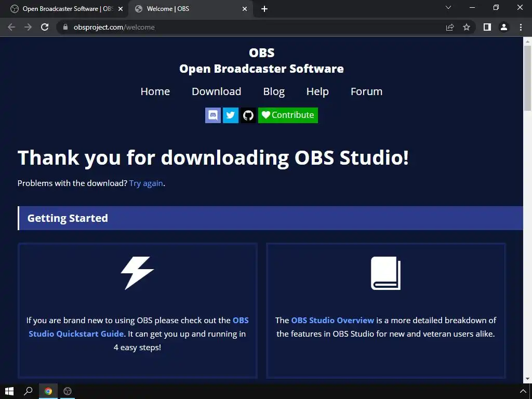Go to the Home nav item
This screenshot has width=532, height=399.
(x=155, y=91)
